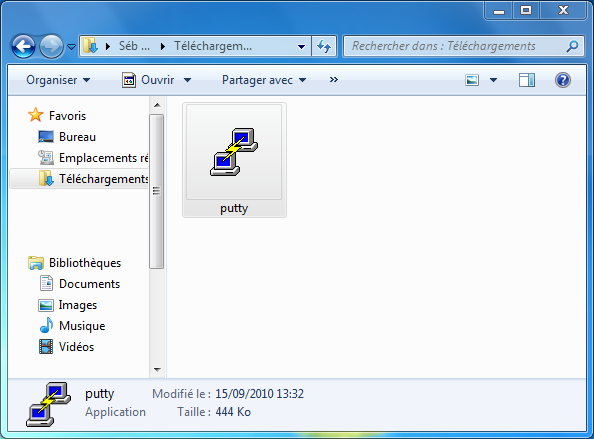Click the downloads folder icon in address bar
The height and width of the screenshot is (439, 594).
pyautogui.click(x=91, y=46)
